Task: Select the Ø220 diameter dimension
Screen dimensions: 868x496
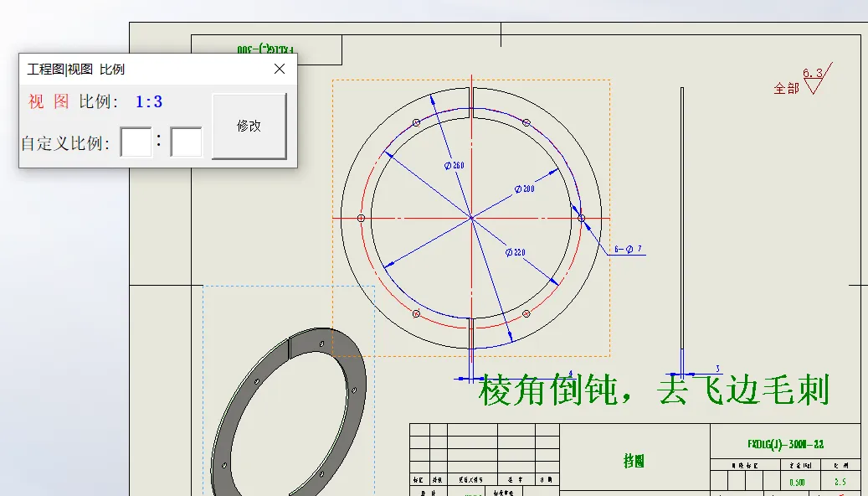Action: [515, 252]
